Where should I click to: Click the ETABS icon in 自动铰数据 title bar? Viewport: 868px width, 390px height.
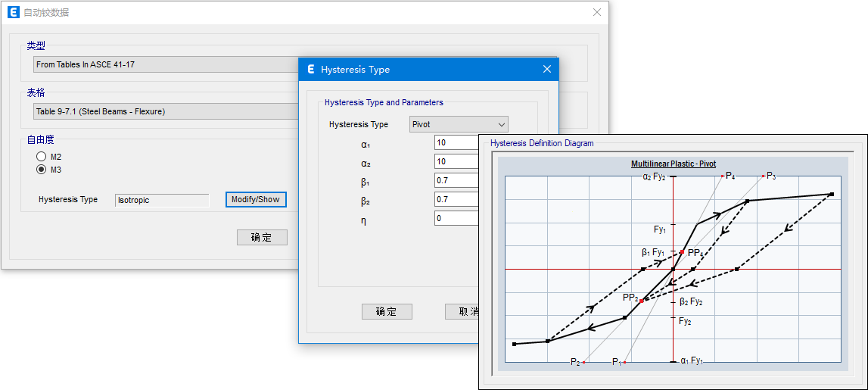coord(14,12)
